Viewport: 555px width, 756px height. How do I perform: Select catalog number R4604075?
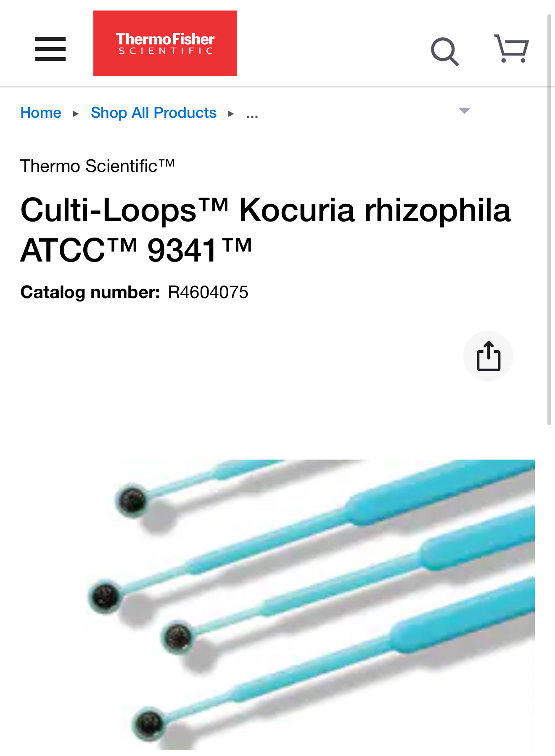[208, 292]
